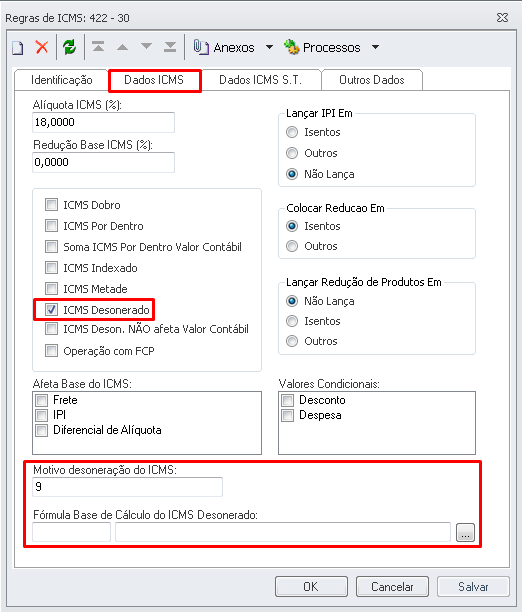Select Isentos under Colocar Reducao Em
The height and width of the screenshot is (612, 522).
tap(292, 226)
